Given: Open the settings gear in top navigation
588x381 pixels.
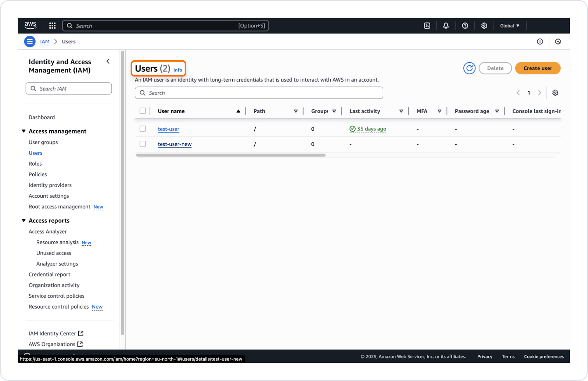Looking at the screenshot, I should (484, 26).
